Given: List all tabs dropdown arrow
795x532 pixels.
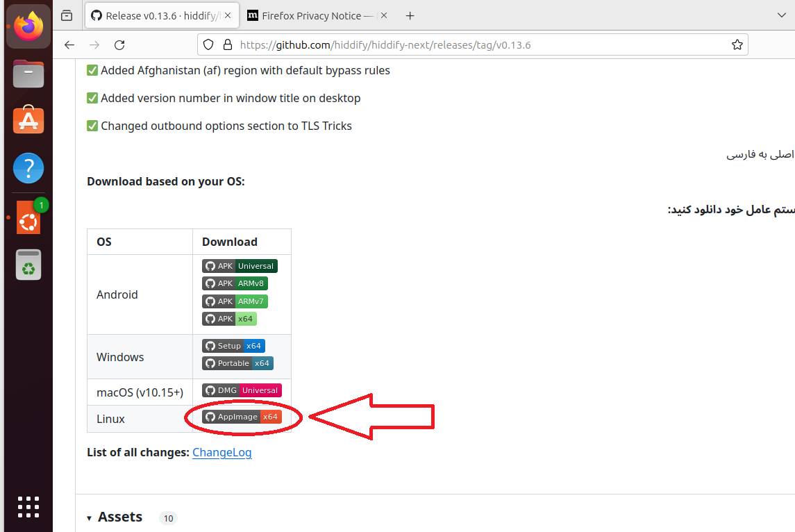Looking at the screenshot, I should pyautogui.click(x=781, y=16).
